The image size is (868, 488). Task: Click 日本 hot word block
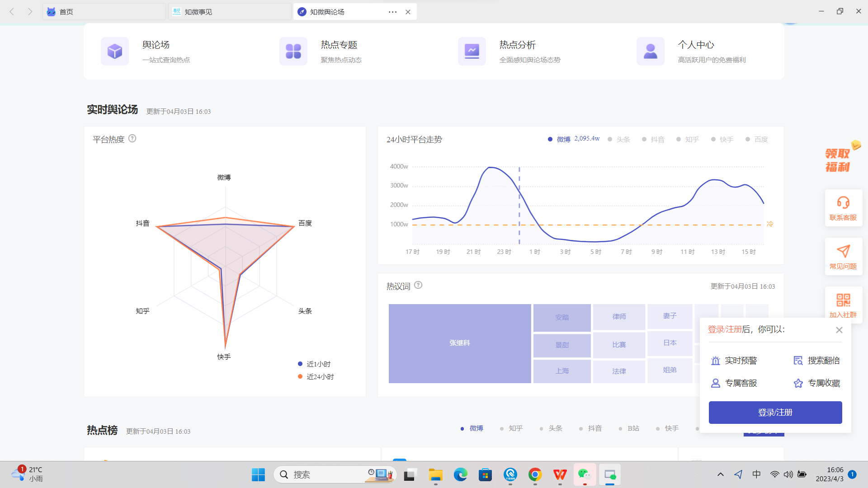coord(670,343)
